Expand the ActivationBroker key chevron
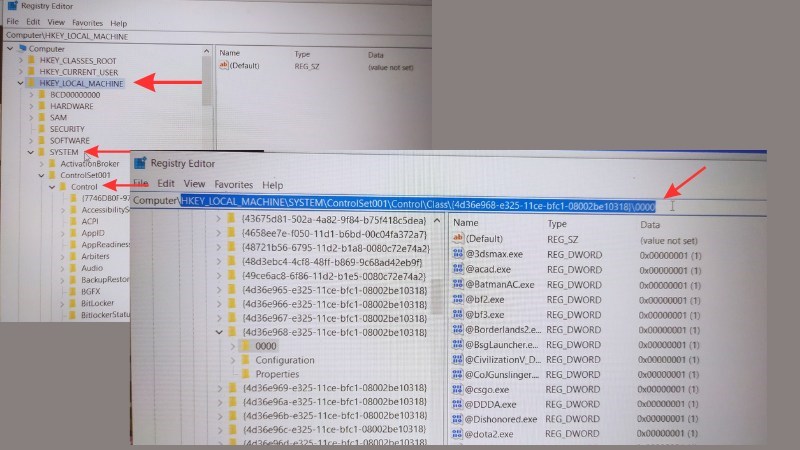800x450 pixels. coord(42,164)
